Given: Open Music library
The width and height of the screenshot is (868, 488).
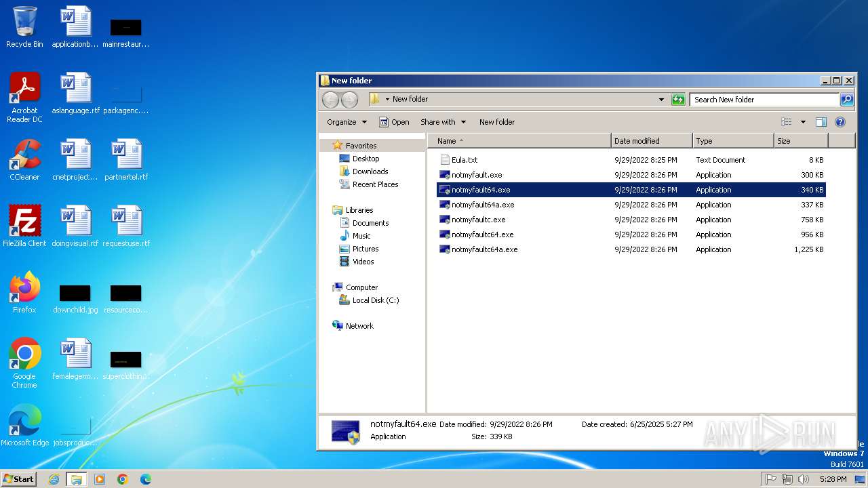Looking at the screenshot, I should pyautogui.click(x=361, y=236).
